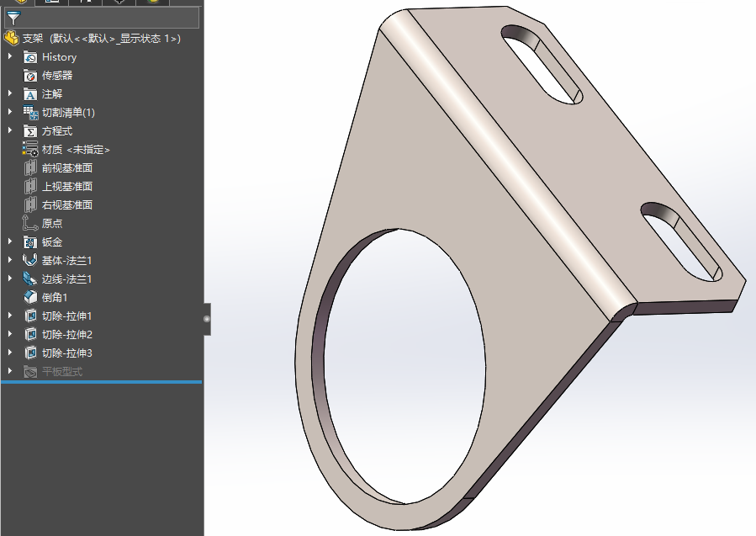Select the 切除-拉伸3 label
Image resolution: width=756 pixels, height=536 pixels.
(67, 353)
